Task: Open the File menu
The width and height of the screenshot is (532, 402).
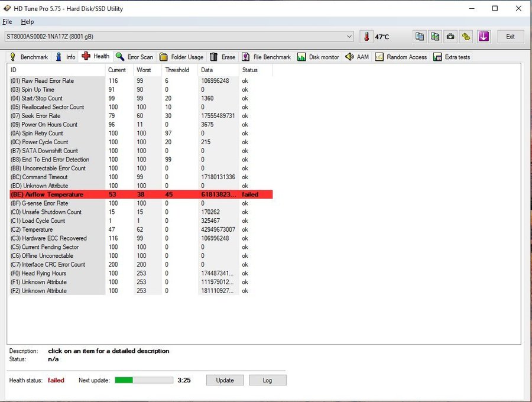Action: 7,22
